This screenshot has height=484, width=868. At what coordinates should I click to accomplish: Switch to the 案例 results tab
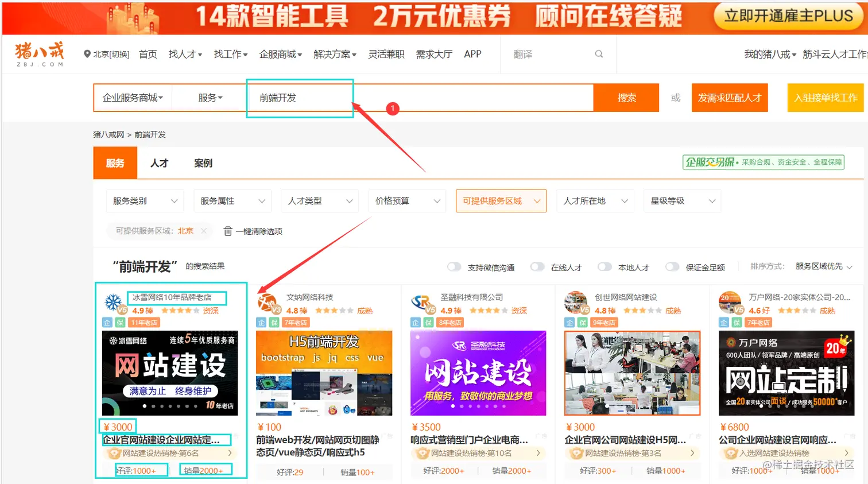pyautogui.click(x=203, y=163)
